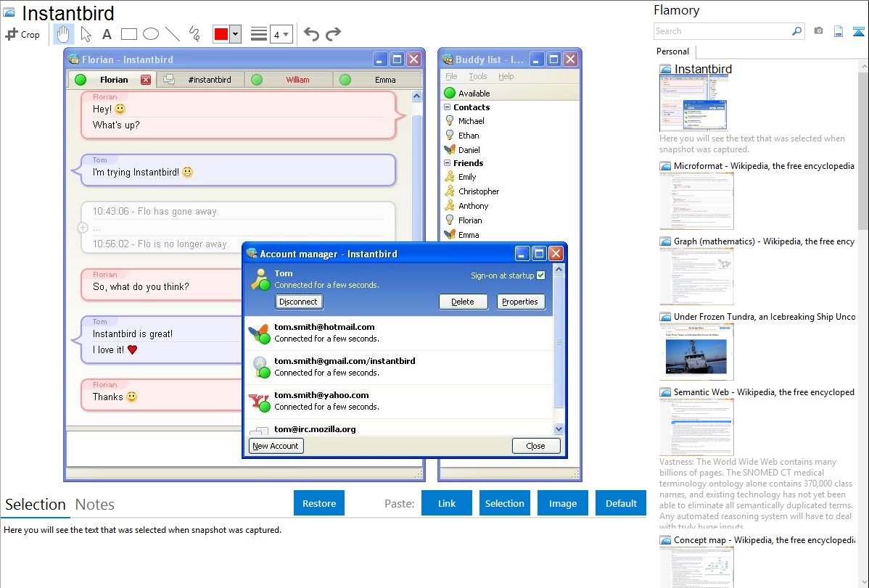The image size is (869, 588).
Task: Click the line style icon
Action: 258,34
